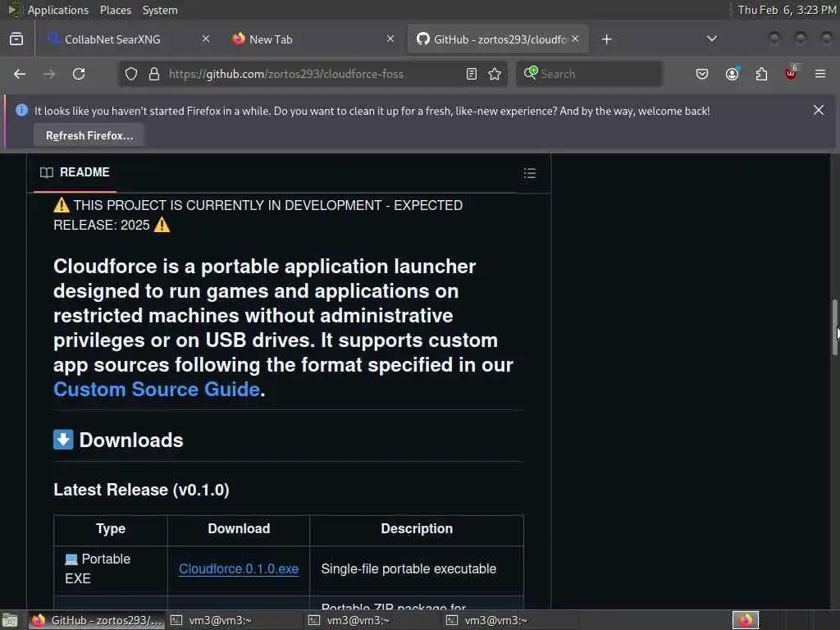Bookmark this page with the star icon
The width and height of the screenshot is (840, 630).
495,74
